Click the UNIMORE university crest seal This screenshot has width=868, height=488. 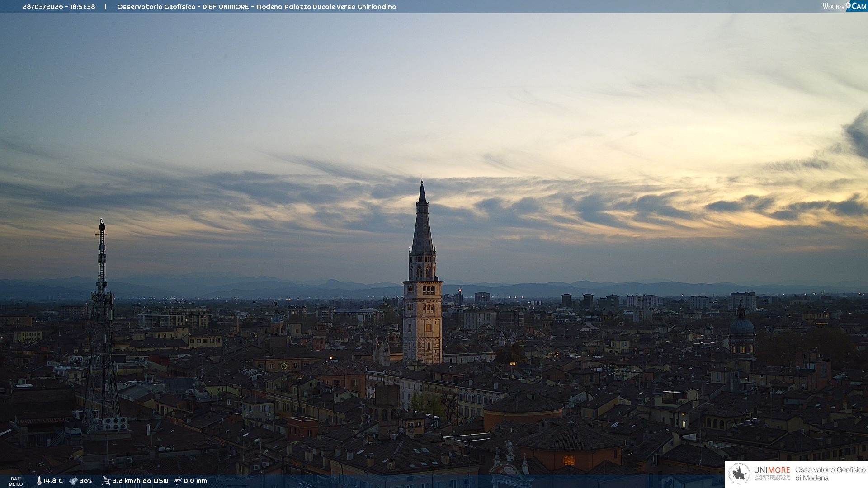pyautogui.click(x=739, y=474)
